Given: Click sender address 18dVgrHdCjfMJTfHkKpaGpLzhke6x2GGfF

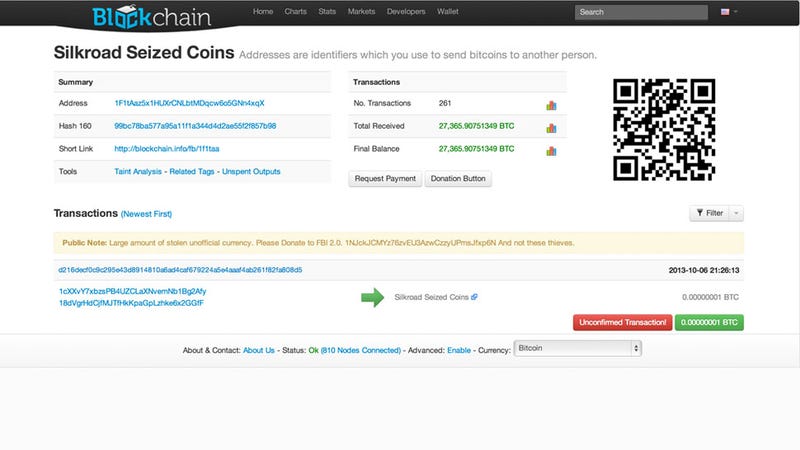Looking at the screenshot, I should 131,303.
